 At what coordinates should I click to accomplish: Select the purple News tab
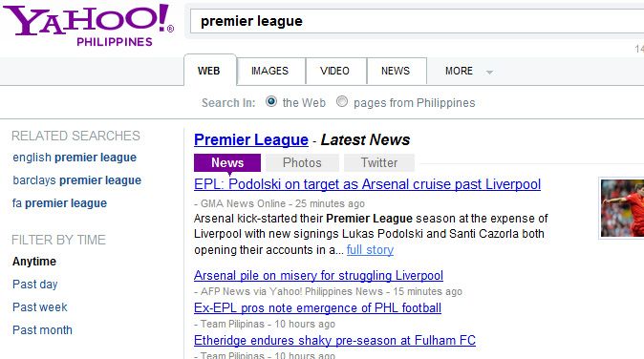tap(227, 163)
